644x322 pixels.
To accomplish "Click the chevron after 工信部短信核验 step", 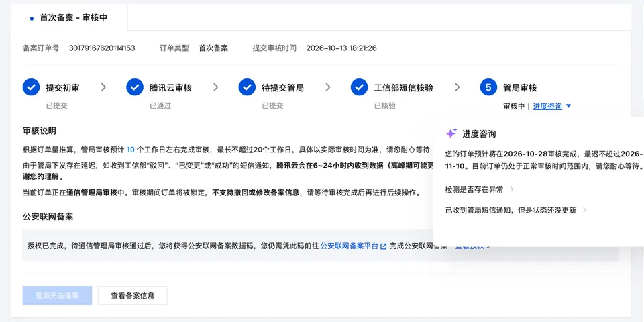I will pos(457,87).
